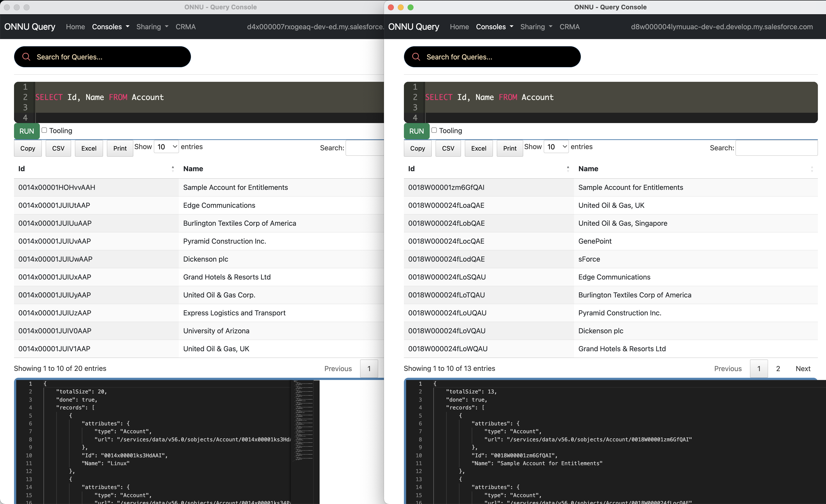The width and height of the screenshot is (826, 504).
Task: Open the Show entries dropdown in right window
Action: [x=556, y=147]
